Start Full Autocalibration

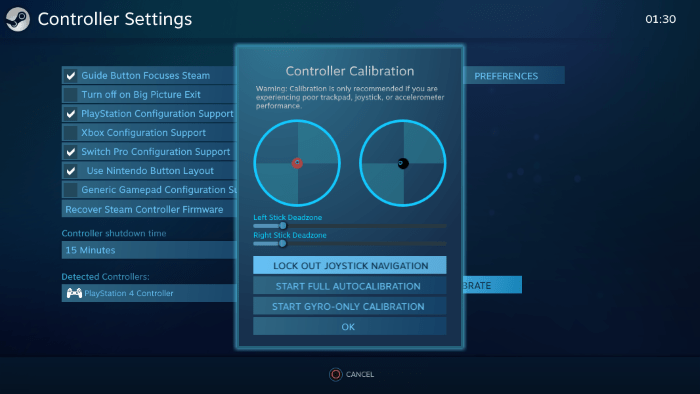(x=350, y=286)
